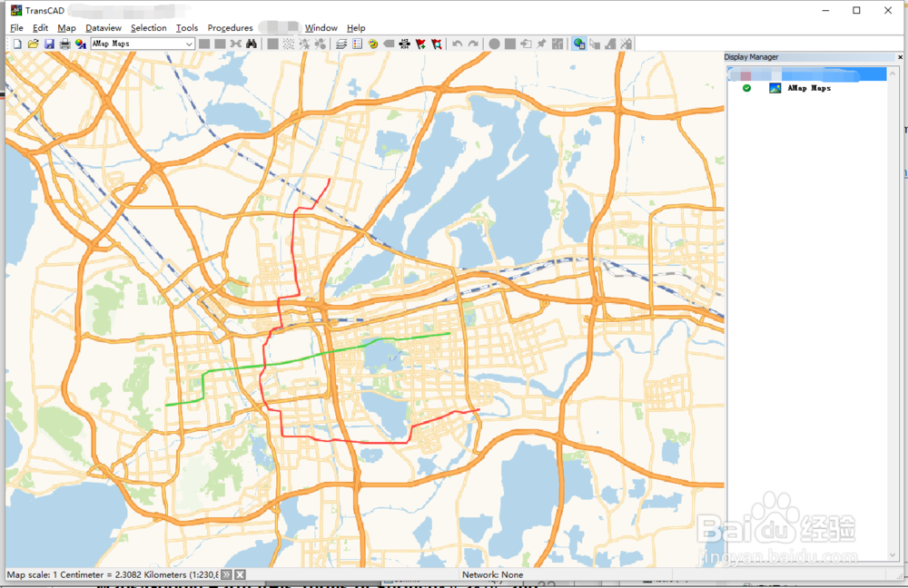Click the New File toolbar icon
The height and width of the screenshot is (588, 908).
click(17, 44)
